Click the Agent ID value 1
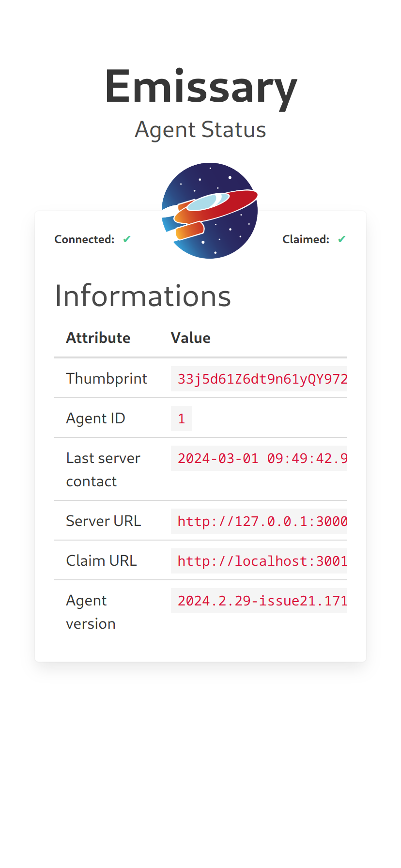401x868 pixels. coord(182,418)
